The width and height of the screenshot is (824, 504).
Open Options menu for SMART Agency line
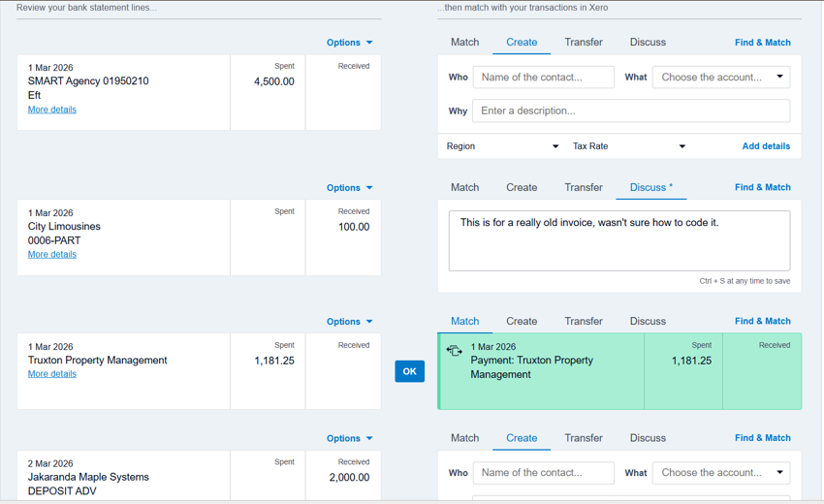click(x=349, y=43)
